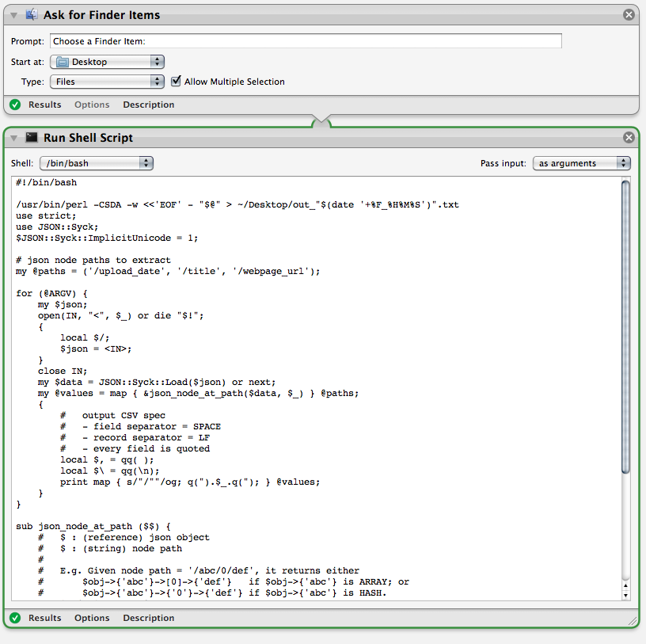Click the green checkmark on Run Shell Script
Viewport: 646px width, 644px height.
[14, 618]
